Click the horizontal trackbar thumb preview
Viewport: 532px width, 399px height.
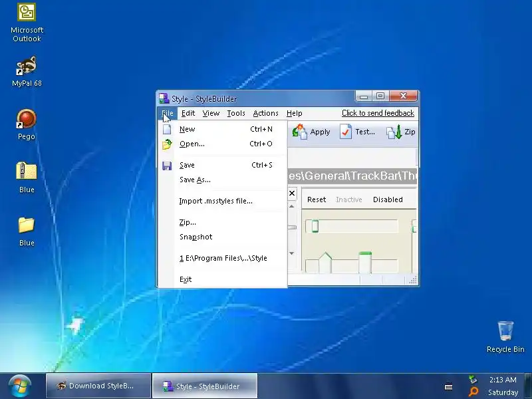coord(315,226)
